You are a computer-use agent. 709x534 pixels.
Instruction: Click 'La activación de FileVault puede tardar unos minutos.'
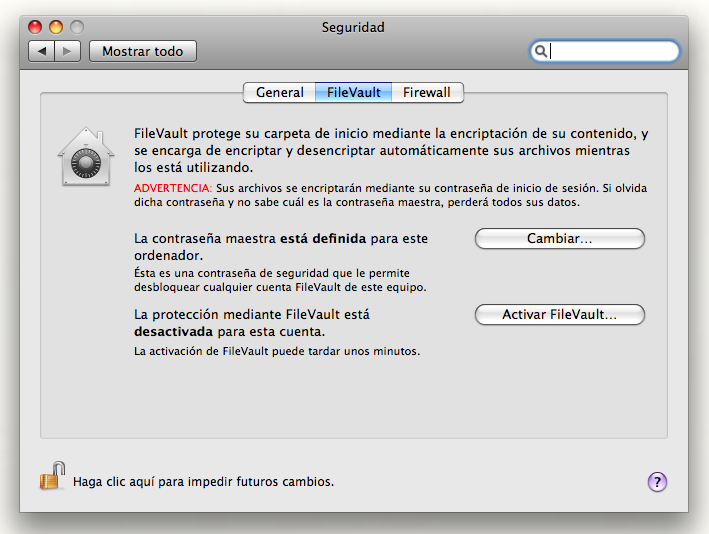coord(277,351)
